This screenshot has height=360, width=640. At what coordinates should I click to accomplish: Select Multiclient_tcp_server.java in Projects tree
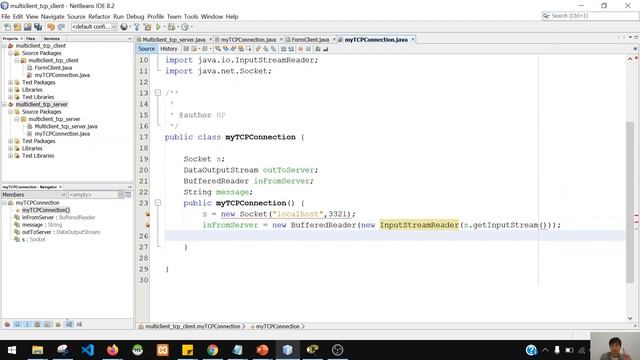pos(66,127)
